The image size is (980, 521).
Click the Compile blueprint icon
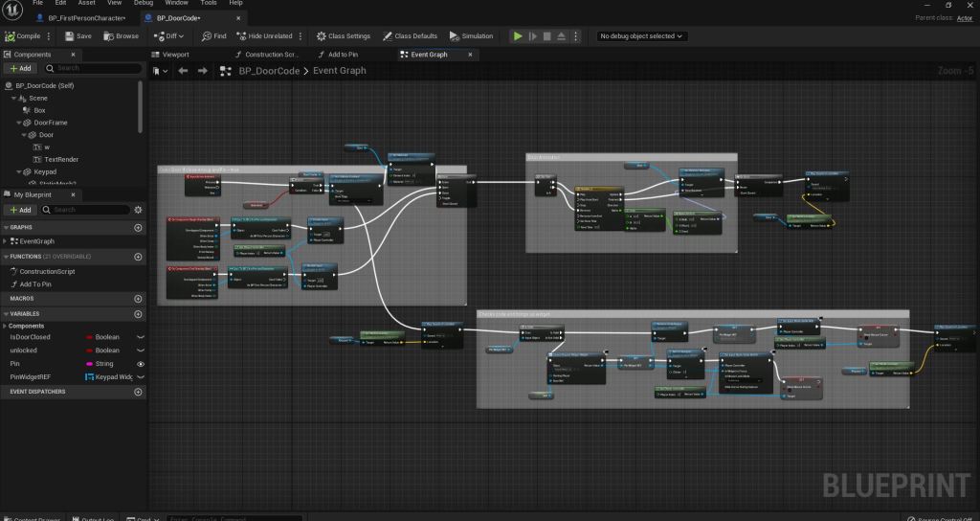pyautogui.click(x=11, y=36)
